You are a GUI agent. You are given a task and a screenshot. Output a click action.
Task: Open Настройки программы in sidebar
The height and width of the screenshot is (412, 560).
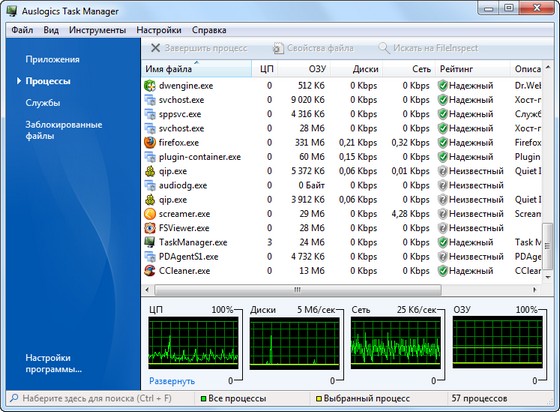point(54,363)
